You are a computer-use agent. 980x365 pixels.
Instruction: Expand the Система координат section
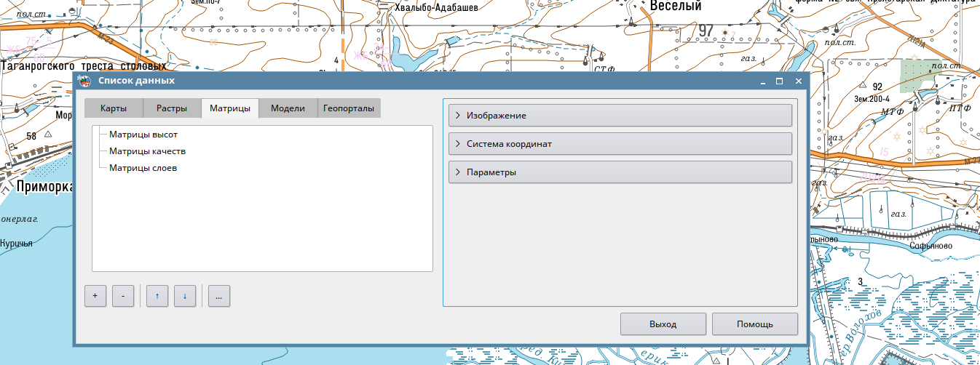(x=620, y=144)
